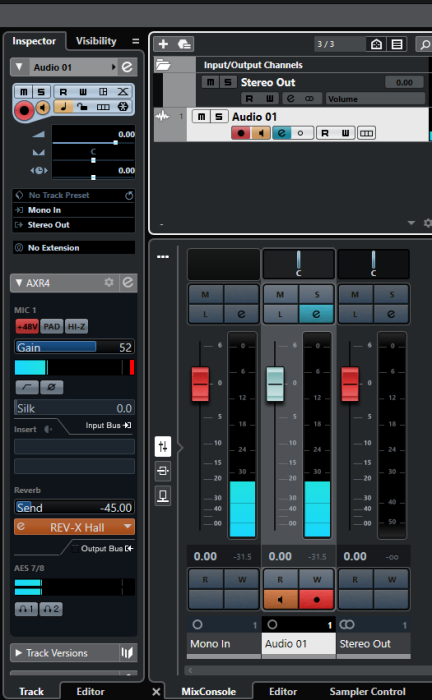Open the Sampler Control tab
432x700 pixels.
tap(367, 691)
